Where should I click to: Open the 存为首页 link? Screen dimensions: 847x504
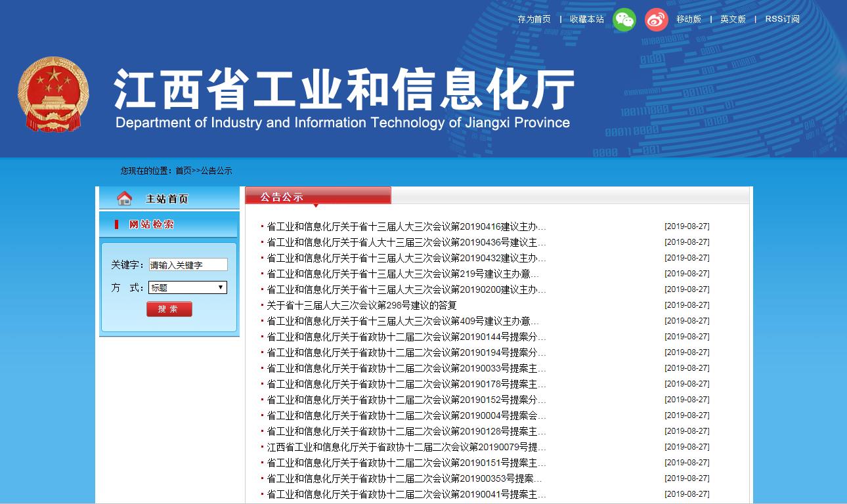click(534, 20)
